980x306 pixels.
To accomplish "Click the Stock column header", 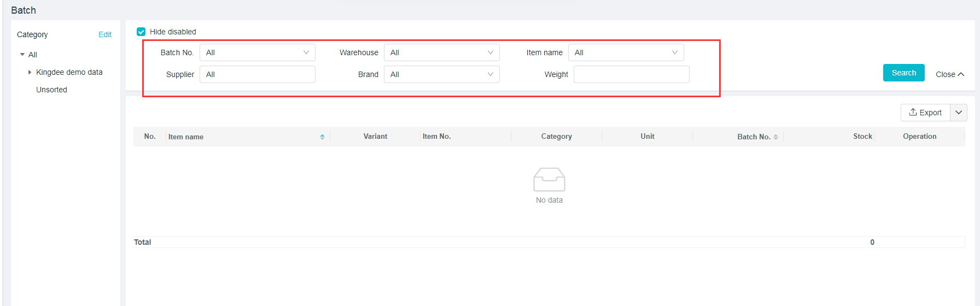I will (862, 137).
